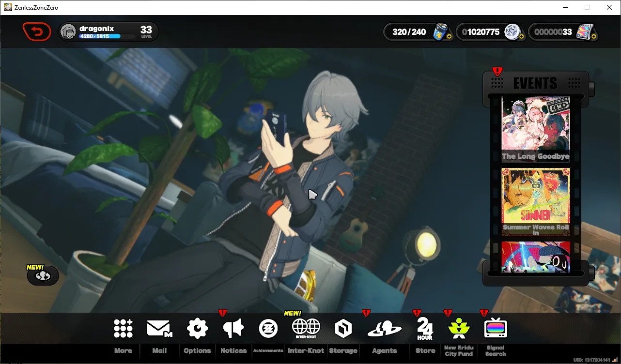Click the NEW! button on the left edge
Screen dimensions: 621x364
43,275
